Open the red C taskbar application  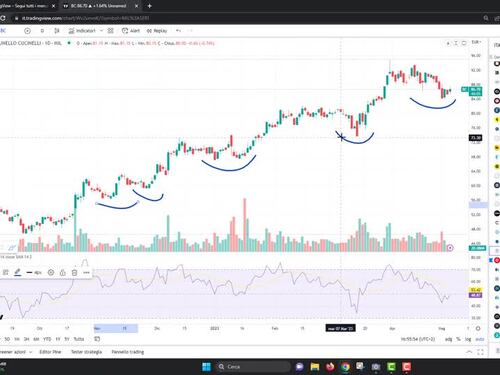[x=406, y=367]
